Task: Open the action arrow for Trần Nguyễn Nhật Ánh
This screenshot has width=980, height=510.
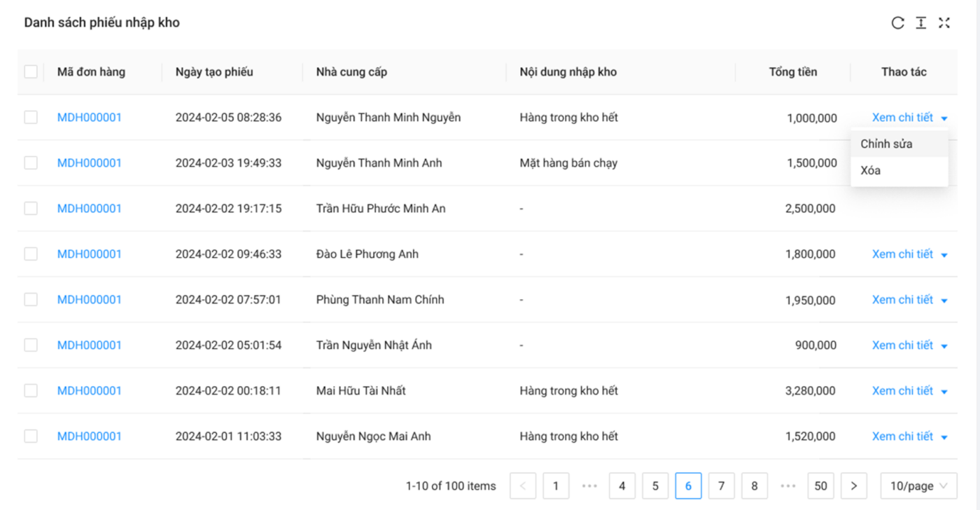Action: pyautogui.click(x=944, y=346)
